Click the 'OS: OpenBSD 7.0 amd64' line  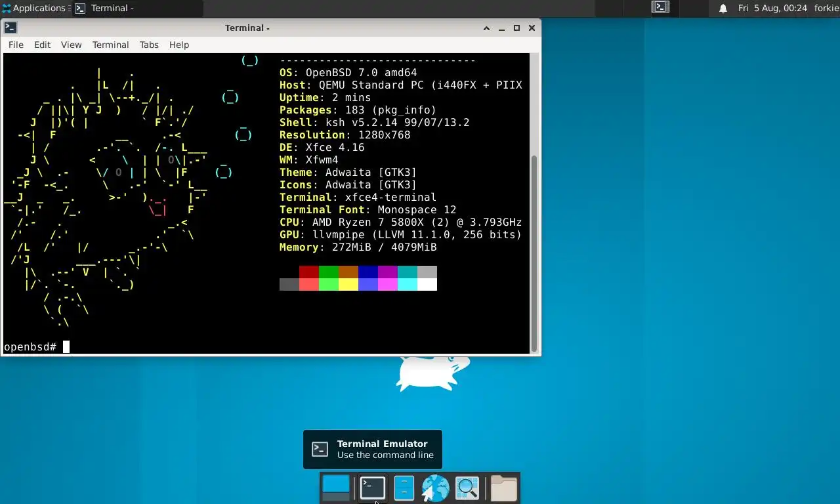coord(348,73)
